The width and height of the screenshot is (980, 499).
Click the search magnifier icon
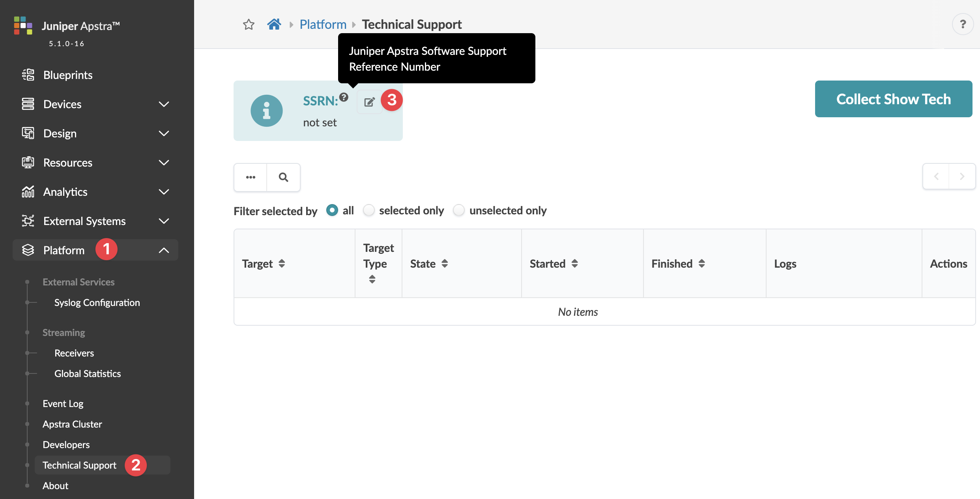[x=283, y=177]
